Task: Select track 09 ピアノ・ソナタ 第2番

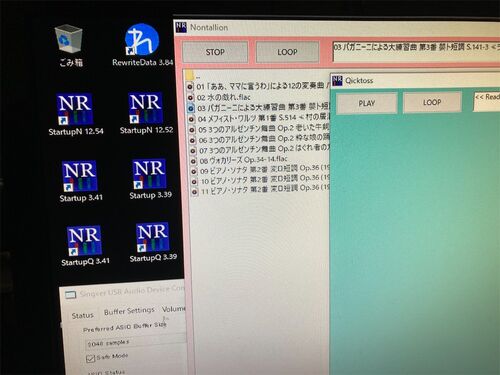Action: (x=265, y=169)
